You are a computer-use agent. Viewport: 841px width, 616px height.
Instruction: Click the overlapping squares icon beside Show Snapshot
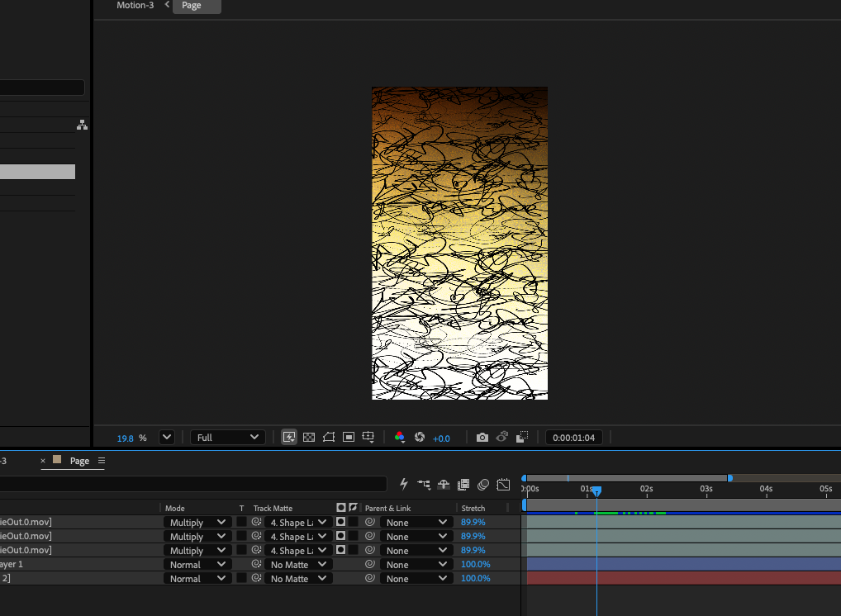[522, 437]
